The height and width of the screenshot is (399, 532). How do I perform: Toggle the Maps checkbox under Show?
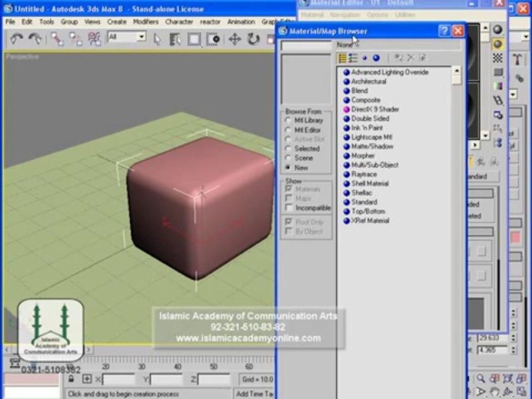point(289,198)
